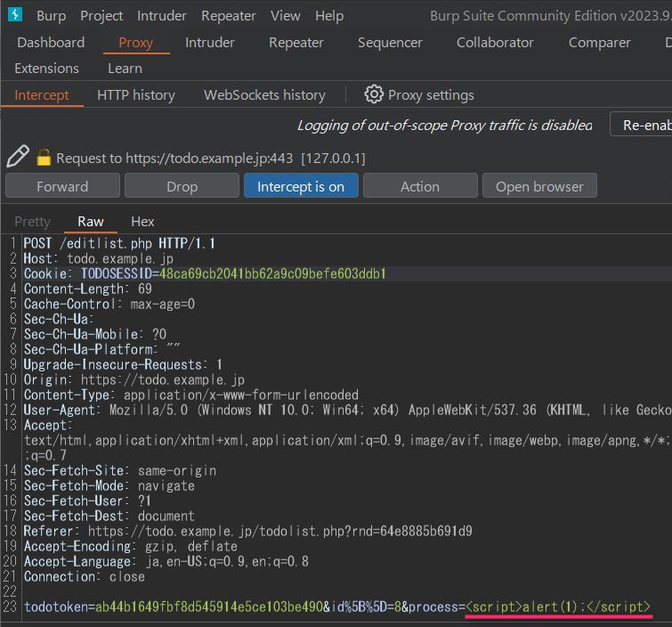Viewport: 672px width, 627px height.
Task: Click the Proxy settings gear icon
Action: (374, 94)
